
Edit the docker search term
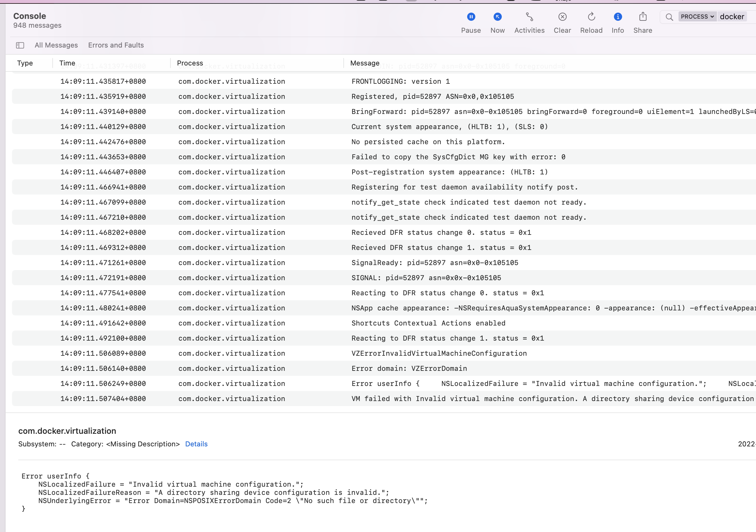click(732, 16)
